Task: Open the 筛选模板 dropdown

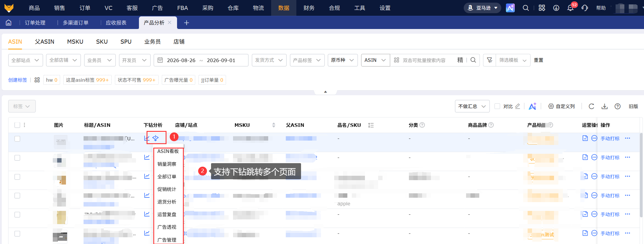Action: coord(513,60)
